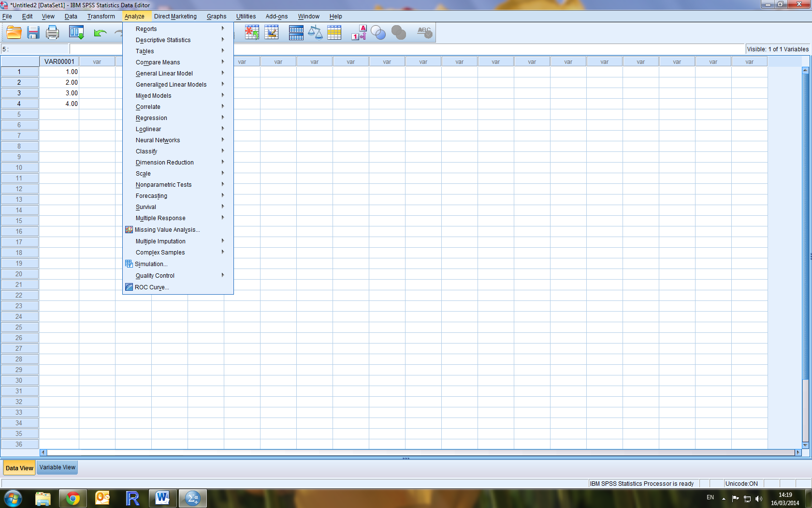The width and height of the screenshot is (812, 508).
Task: Open Outlook from the taskbar
Action: click(102, 498)
